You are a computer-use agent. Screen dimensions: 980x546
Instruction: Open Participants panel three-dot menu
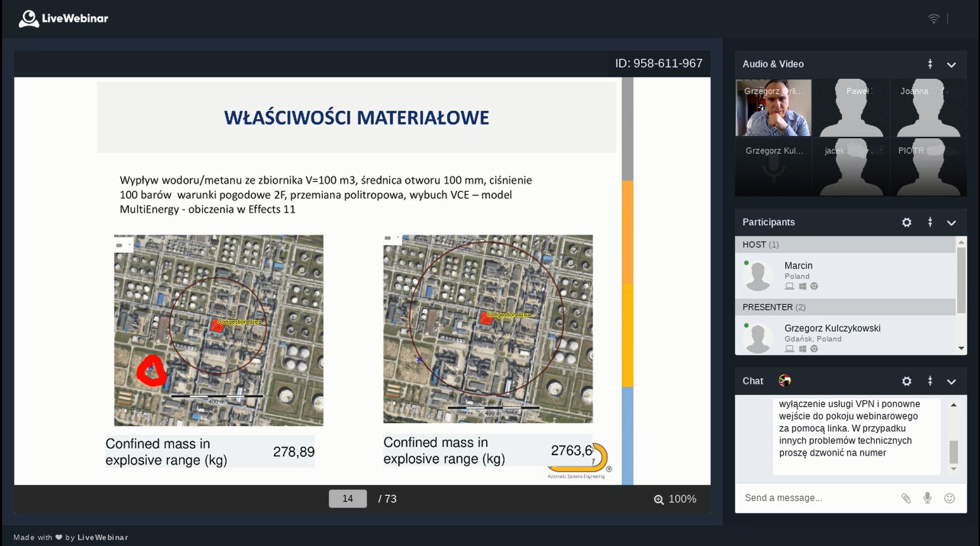pyautogui.click(x=930, y=223)
